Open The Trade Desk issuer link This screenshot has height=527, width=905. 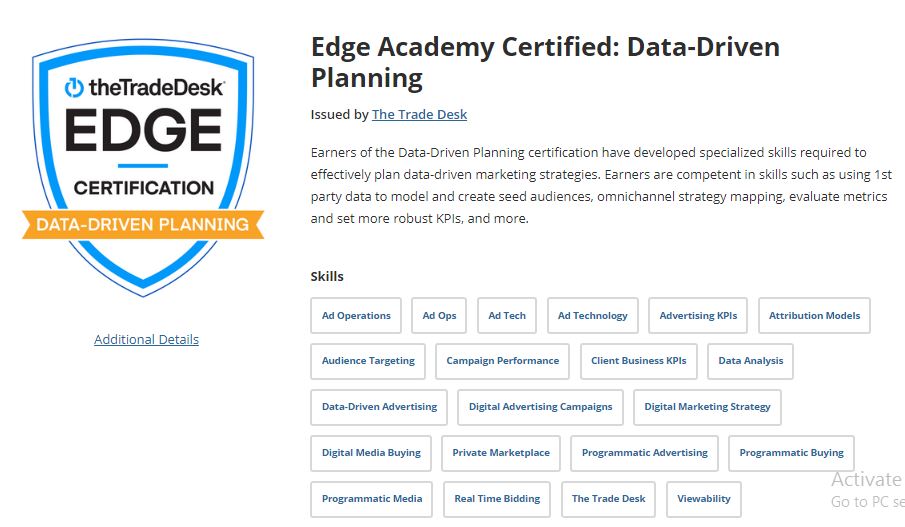419,114
